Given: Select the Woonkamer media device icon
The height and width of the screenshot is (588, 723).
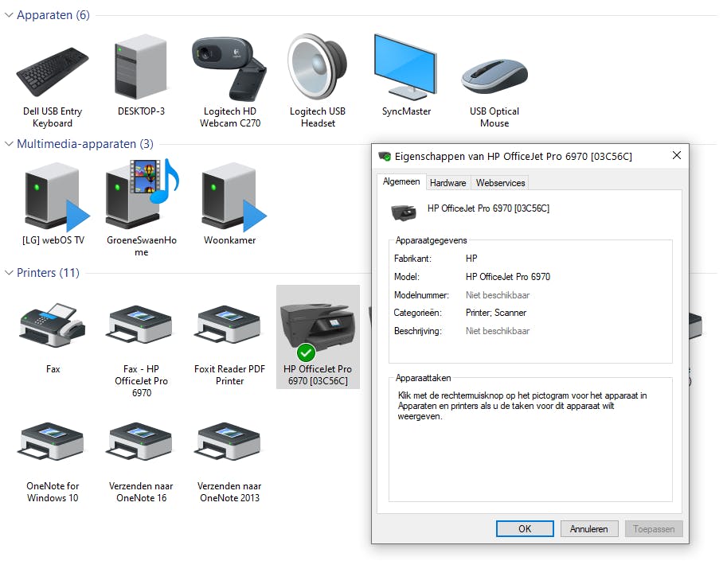Looking at the screenshot, I should (233, 197).
